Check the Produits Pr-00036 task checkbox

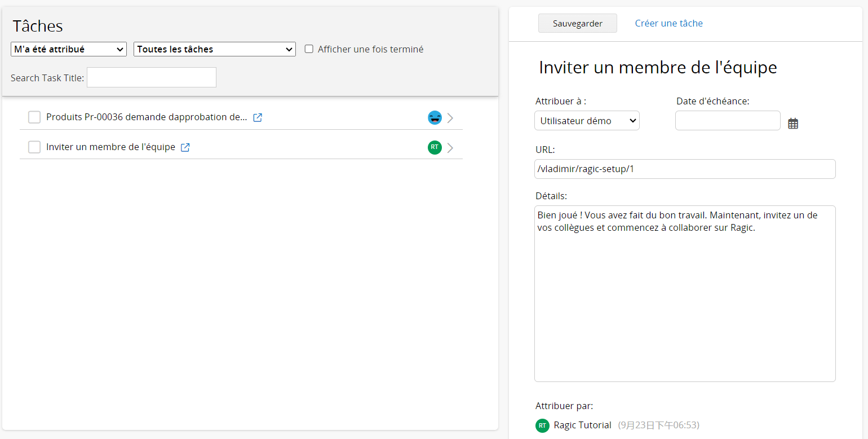(x=34, y=117)
